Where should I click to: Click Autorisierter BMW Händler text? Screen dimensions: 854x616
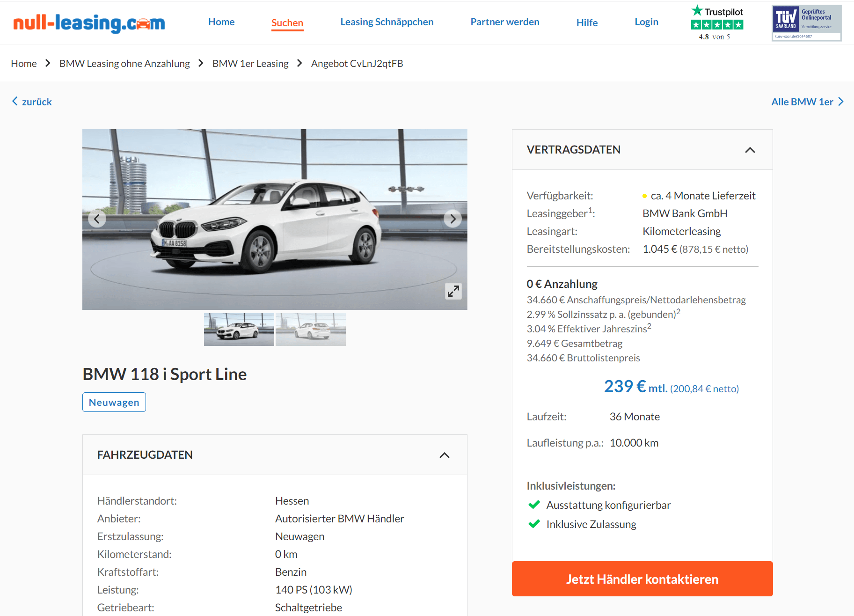tap(340, 519)
